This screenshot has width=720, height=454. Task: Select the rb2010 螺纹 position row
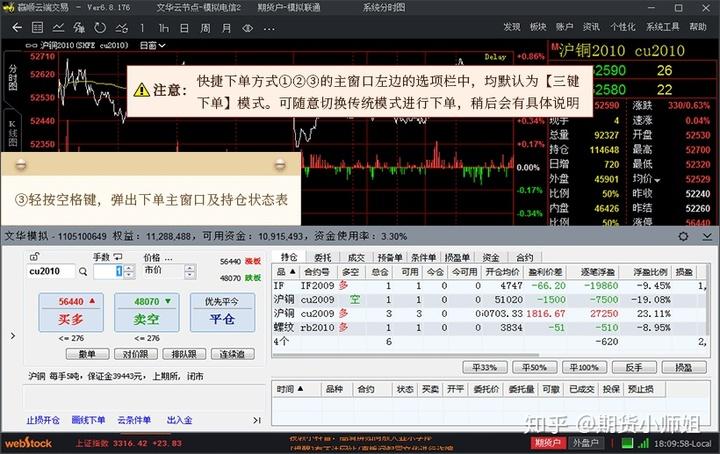tap(490, 328)
